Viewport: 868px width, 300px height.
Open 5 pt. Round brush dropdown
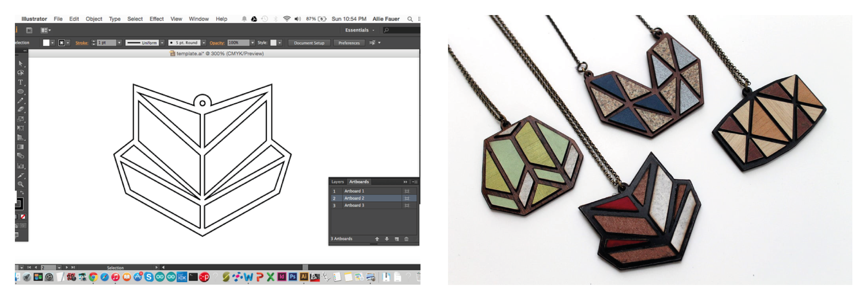point(204,43)
